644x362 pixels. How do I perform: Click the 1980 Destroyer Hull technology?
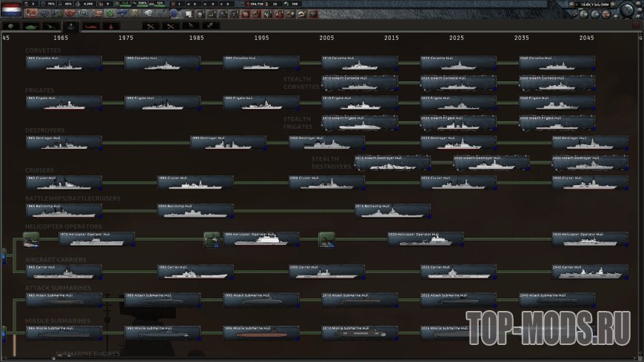pos(228,142)
